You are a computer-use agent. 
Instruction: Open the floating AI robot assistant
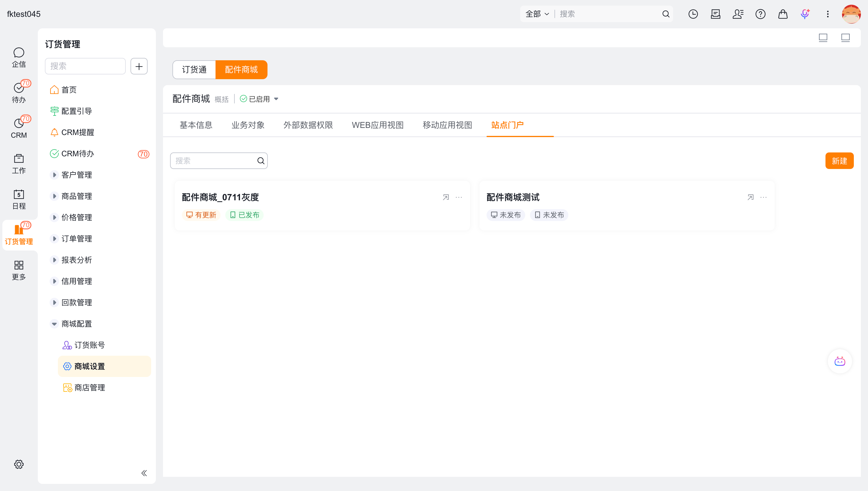(840, 362)
